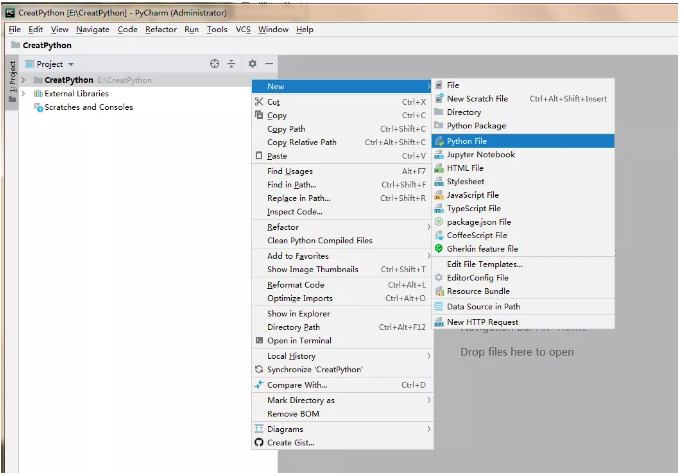Click the Stylesheet CSS icon
This screenshot has height=476, width=684.
coord(439,181)
